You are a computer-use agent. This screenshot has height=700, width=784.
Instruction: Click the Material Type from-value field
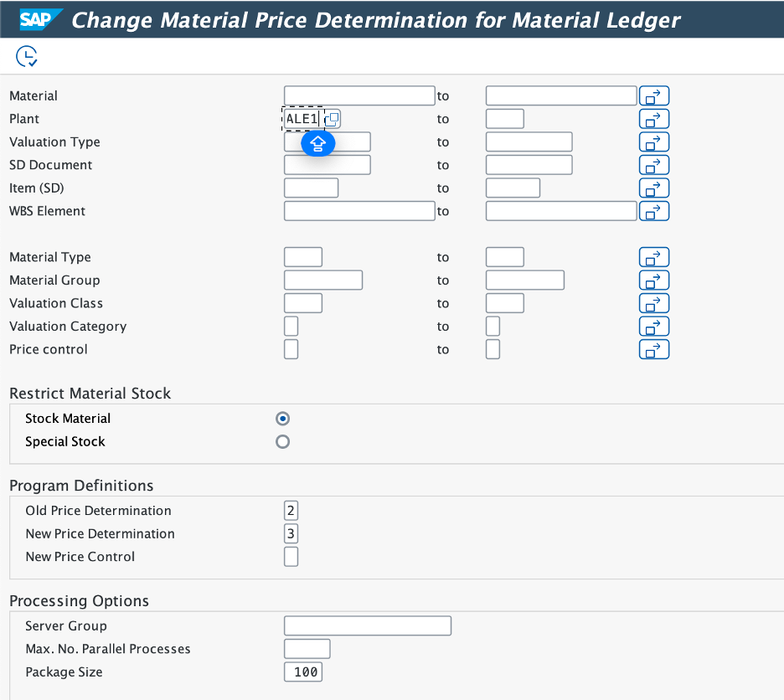(302, 257)
